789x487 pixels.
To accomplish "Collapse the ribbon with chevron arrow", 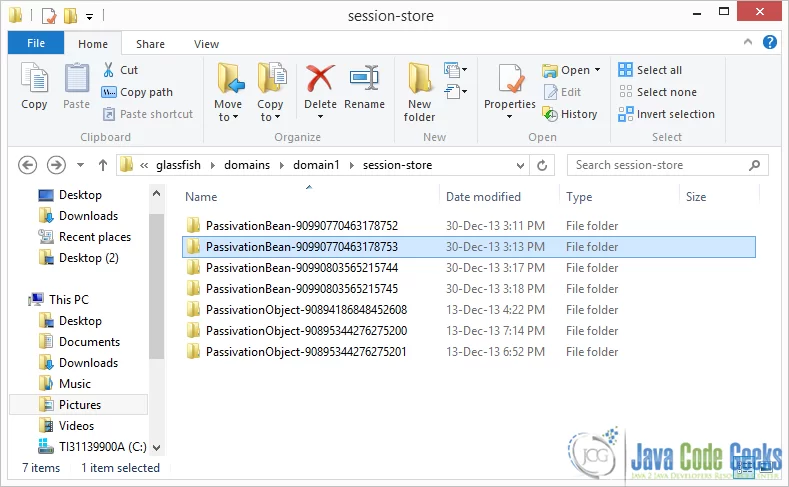I will click(x=748, y=42).
